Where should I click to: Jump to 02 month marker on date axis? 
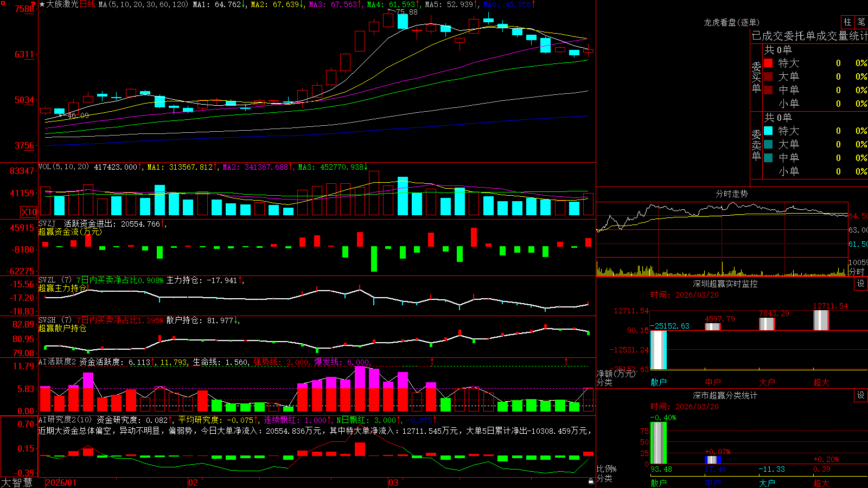coord(193,483)
